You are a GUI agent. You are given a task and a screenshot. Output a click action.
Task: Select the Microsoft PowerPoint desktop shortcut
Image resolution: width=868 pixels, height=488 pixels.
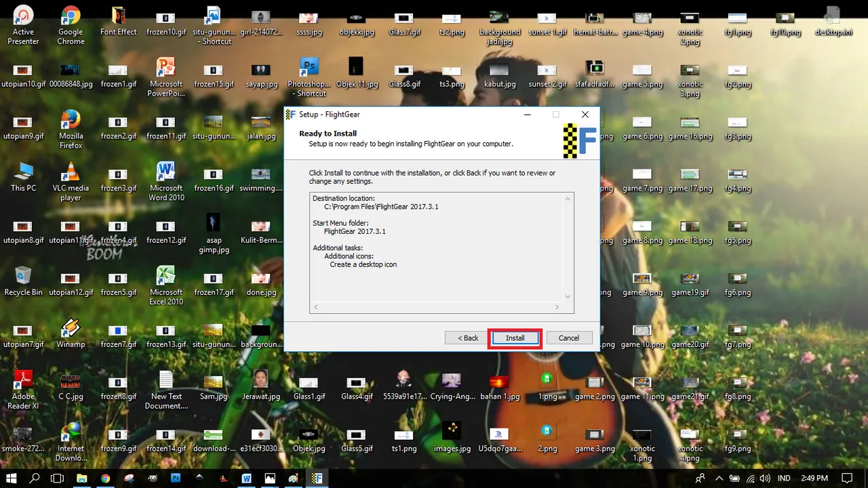tap(166, 78)
